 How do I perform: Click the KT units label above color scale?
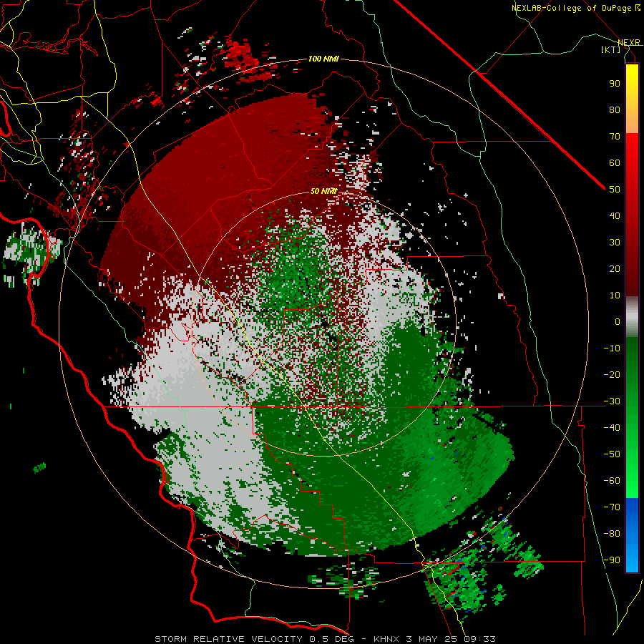pos(611,49)
